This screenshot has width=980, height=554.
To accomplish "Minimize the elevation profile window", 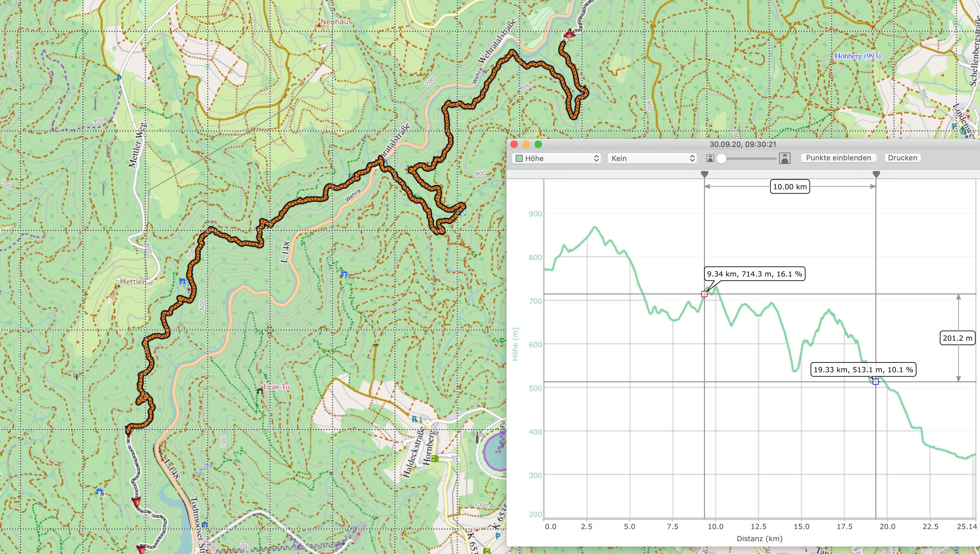I will tap(526, 144).
